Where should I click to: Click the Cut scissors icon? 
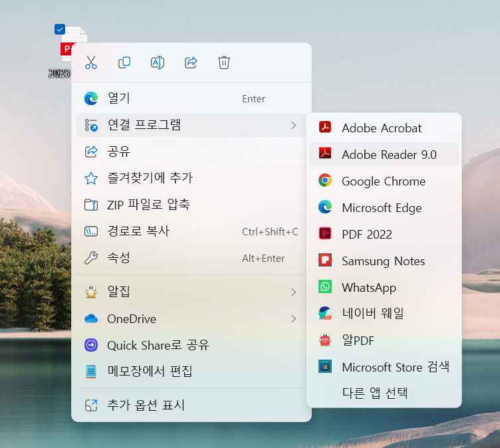coord(91,62)
